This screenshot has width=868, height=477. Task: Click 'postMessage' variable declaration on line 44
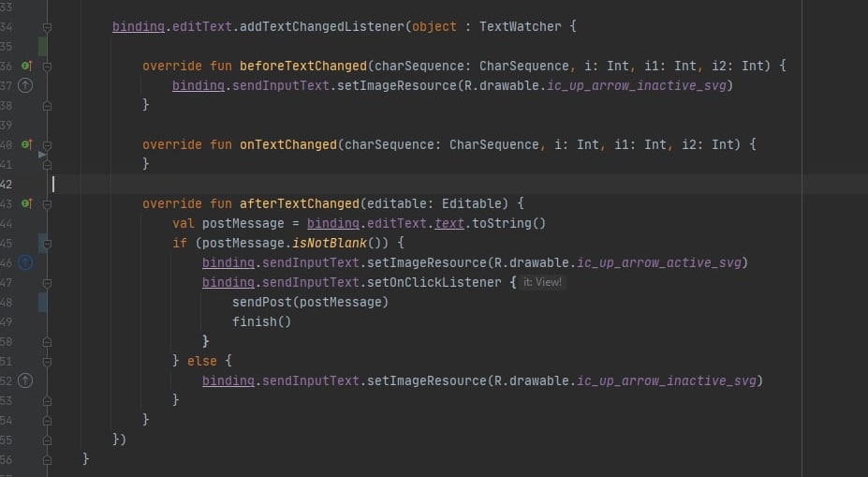(x=243, y=223)
